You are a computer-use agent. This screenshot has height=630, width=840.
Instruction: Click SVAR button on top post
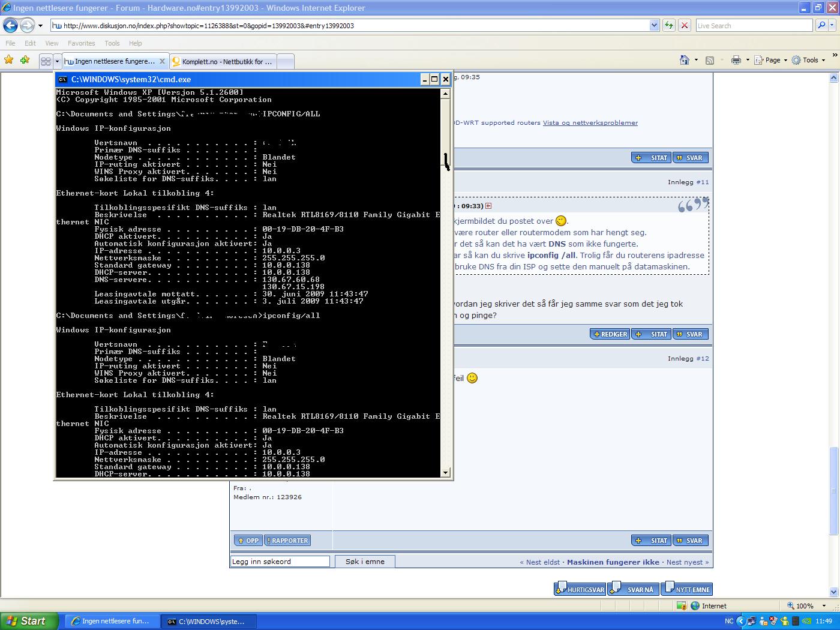[691, 158]
